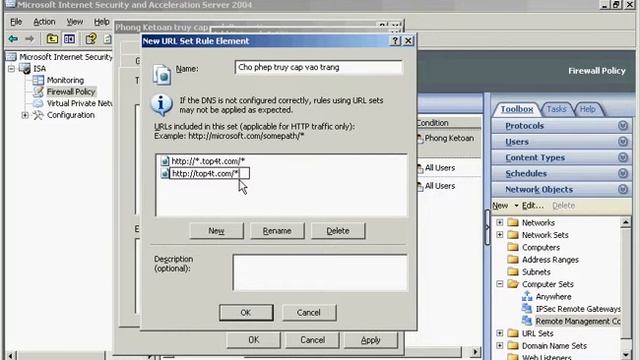Expand the Users toolbox section chevron
The width and height of the screenshot is (640, 360).
(623, 142)
